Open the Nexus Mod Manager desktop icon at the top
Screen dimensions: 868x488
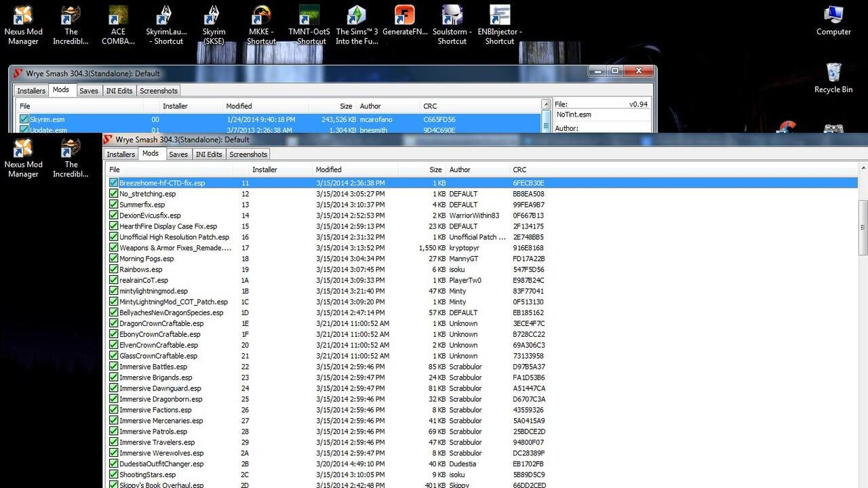[x=23, y=26]
